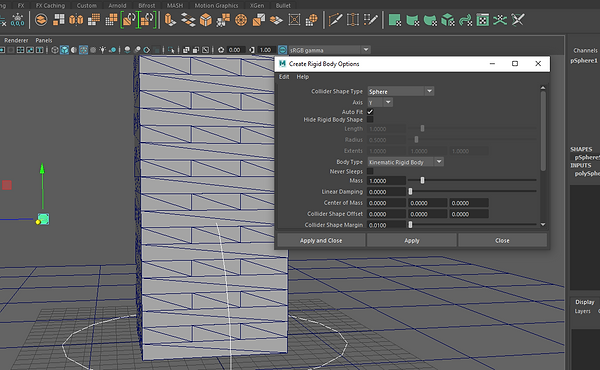The image size is (600, 370).
Task: Click the Apply and Close button
Action: tap(321, 240)
